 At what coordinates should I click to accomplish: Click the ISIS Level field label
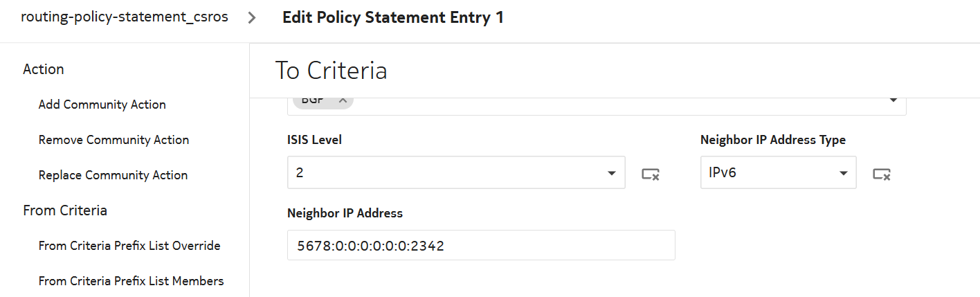pyautogui.click(x=314, y=140)
